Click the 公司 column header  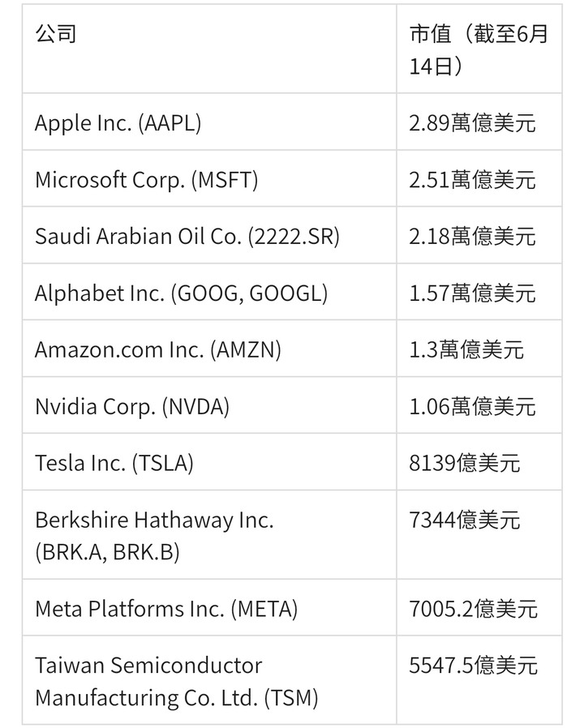coord(209,49)
